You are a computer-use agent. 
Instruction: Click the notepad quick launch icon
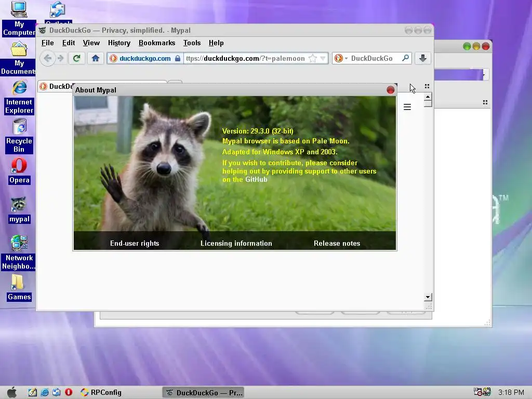33,392
